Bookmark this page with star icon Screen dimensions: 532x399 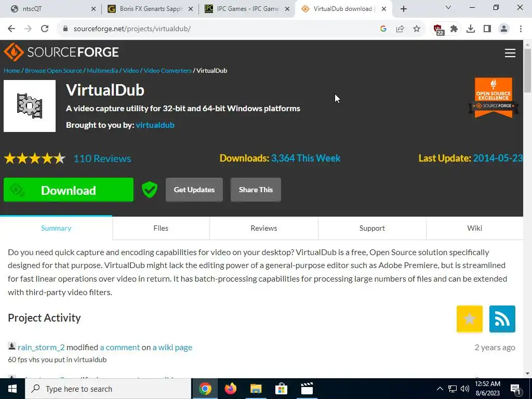point(417,29)
